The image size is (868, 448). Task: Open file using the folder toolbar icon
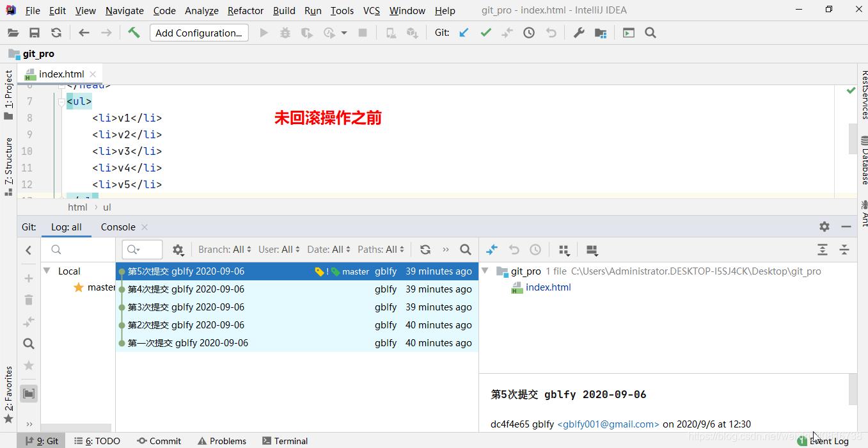13,33
